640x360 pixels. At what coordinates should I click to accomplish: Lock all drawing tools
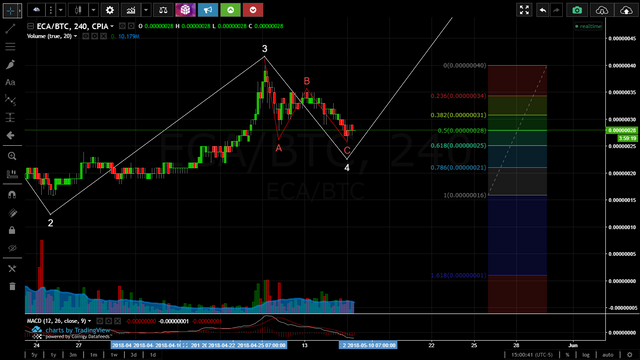(x=12, y=231)
